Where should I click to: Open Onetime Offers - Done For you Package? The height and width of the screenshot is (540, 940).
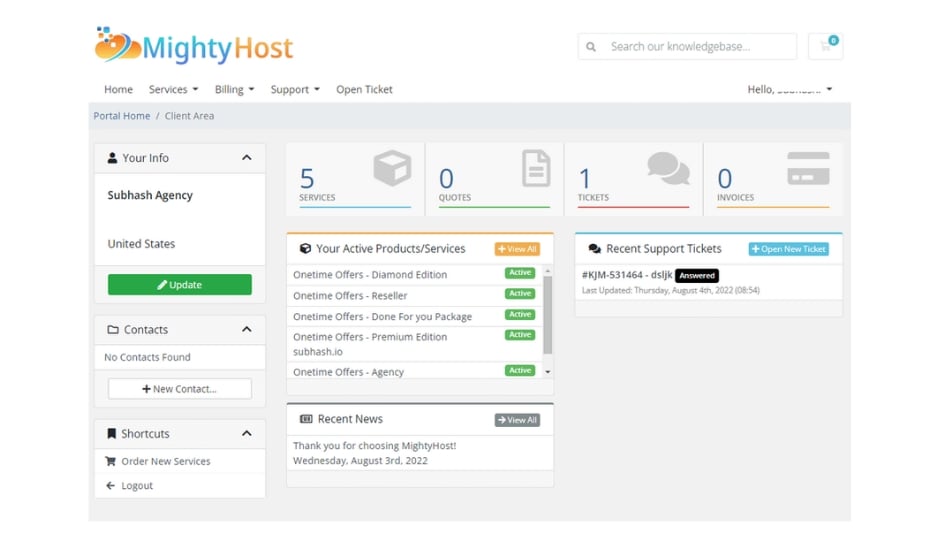pyautogui.click(x=382, y=316)
